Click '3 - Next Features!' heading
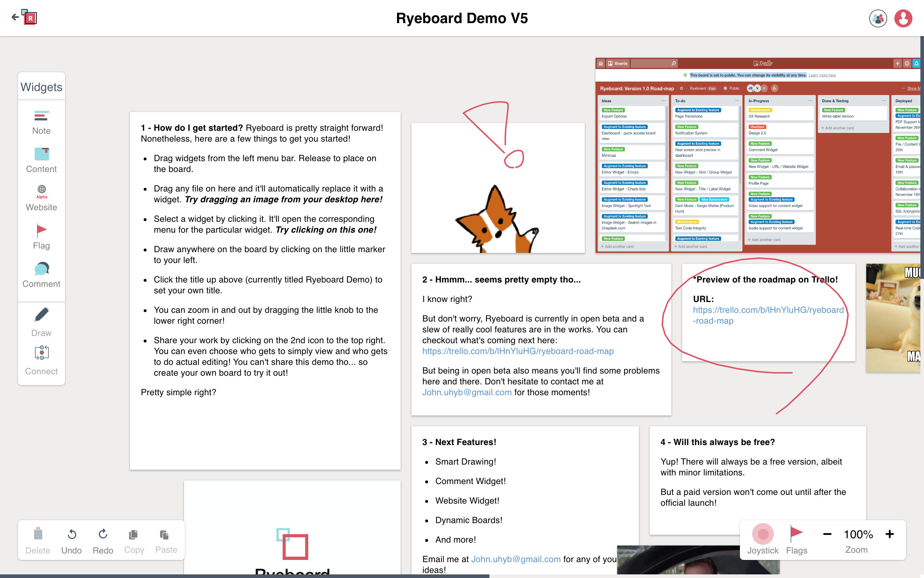 [459, 442]
